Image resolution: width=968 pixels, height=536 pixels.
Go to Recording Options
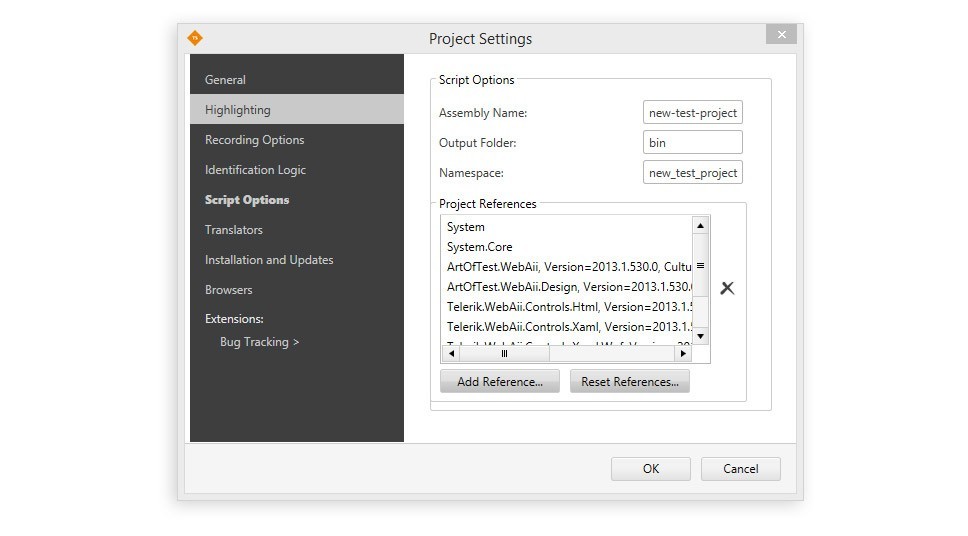[297, 140]
